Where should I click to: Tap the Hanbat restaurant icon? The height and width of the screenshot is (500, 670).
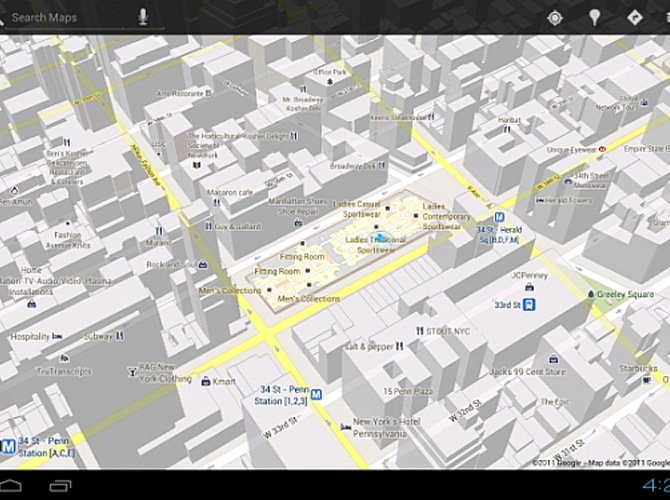[x=507, y=129]
